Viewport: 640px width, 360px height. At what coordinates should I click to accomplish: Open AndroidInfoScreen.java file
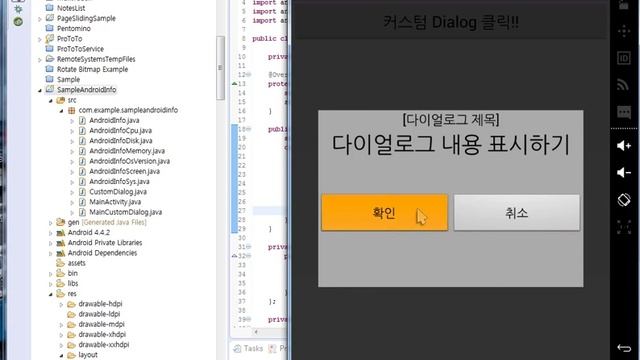tap(124, 171)
